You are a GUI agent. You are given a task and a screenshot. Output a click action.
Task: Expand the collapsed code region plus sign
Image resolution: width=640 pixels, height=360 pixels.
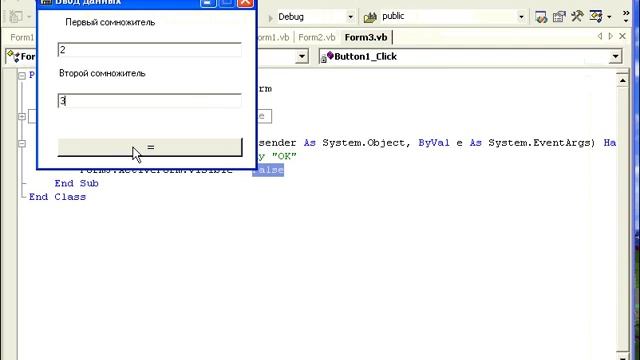click(x=22, y=116)
